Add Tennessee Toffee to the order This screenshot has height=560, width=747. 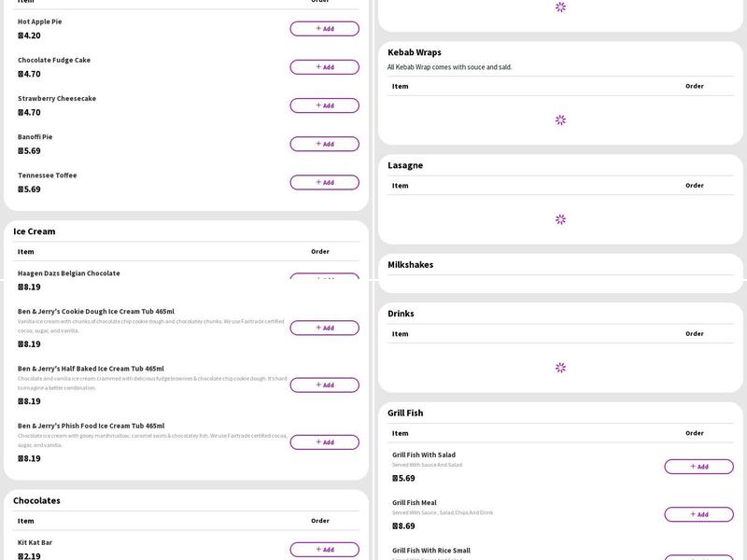[324, 182]
